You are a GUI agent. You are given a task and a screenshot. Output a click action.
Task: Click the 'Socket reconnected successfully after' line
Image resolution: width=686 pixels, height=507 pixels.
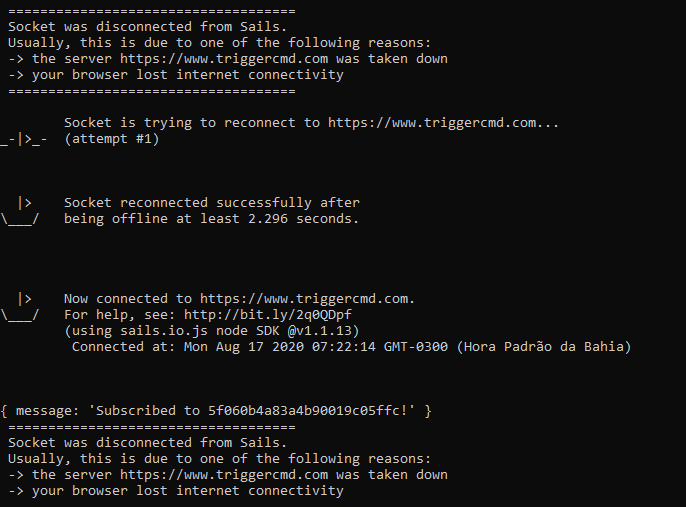coord(212,203)
